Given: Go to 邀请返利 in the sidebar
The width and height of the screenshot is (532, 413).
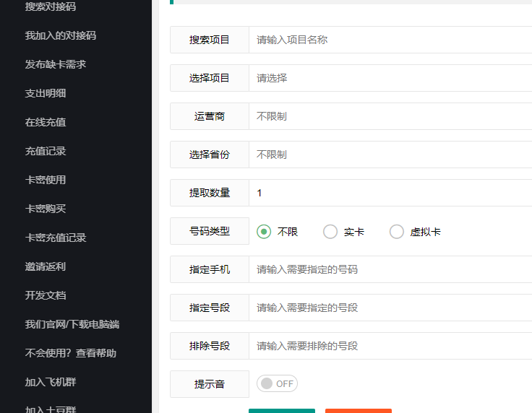Looking at the screenshot, I should coord(46,266).
